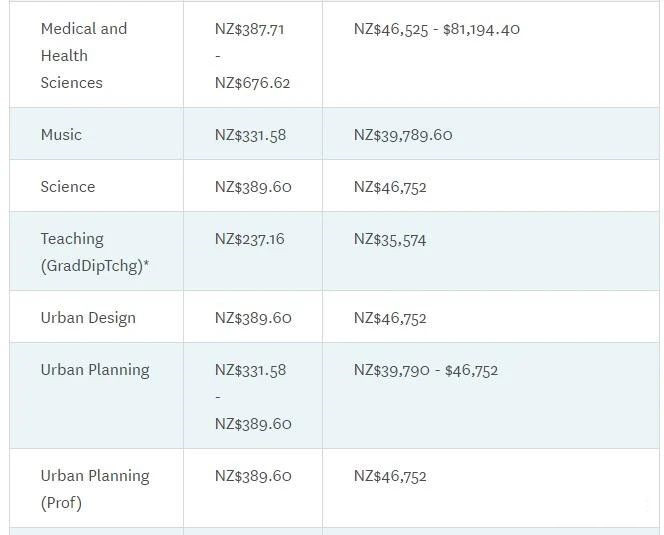
Task: Select the Teaching (GradDipTchg)* cell
Action: (95, 252)
